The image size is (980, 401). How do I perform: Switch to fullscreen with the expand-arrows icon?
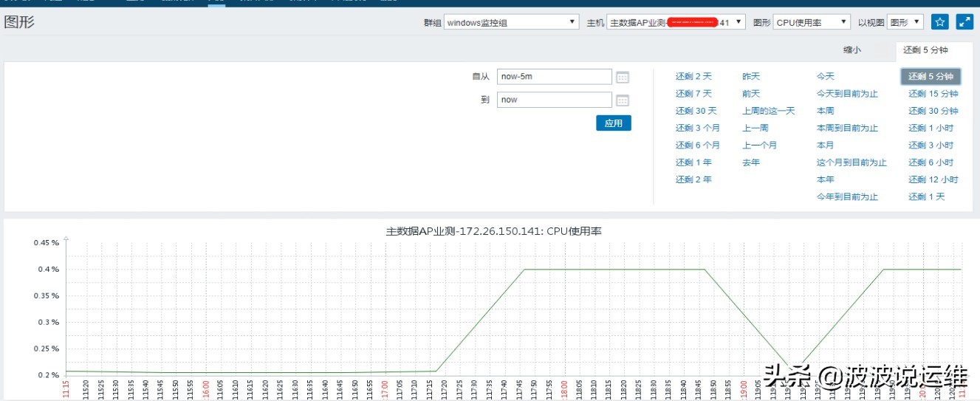[x=964, y=22]
